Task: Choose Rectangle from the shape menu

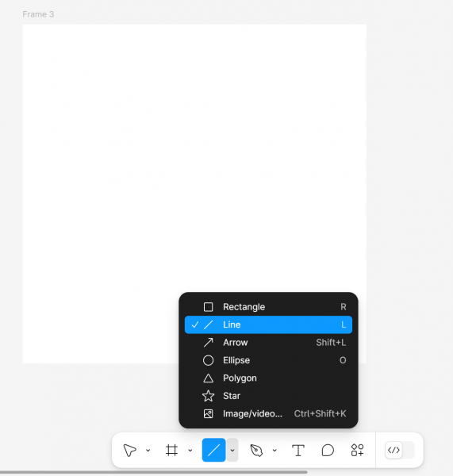Action: (268, 306)
